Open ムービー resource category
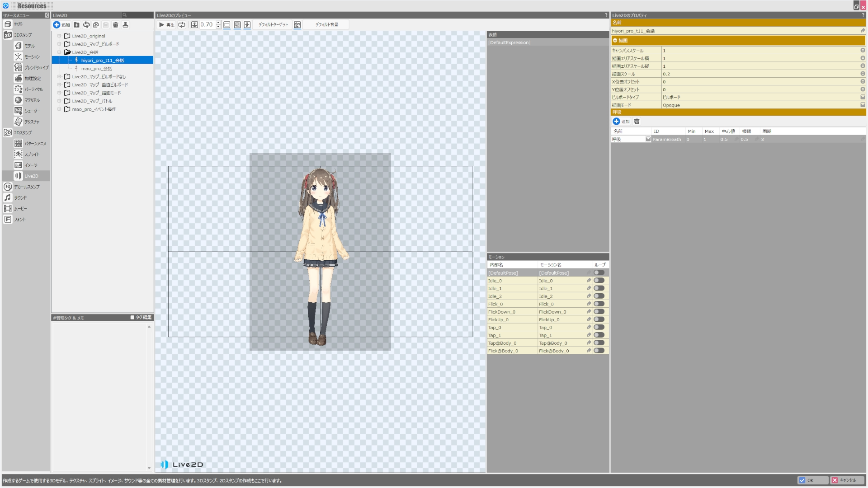The image size is (868, 488). click(15, 209)
